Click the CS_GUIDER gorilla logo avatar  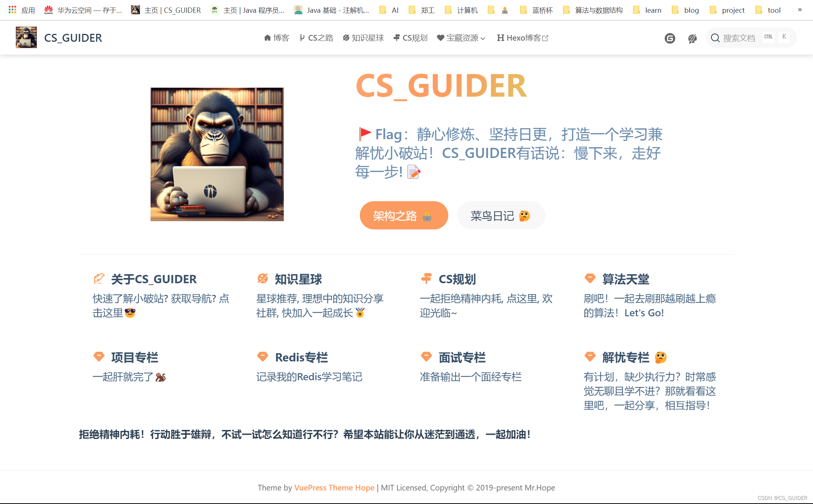click(26, 38)
